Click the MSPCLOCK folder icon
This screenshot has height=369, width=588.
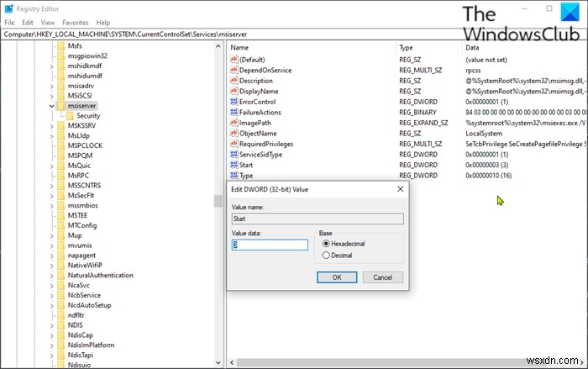[x=61, y=145]
